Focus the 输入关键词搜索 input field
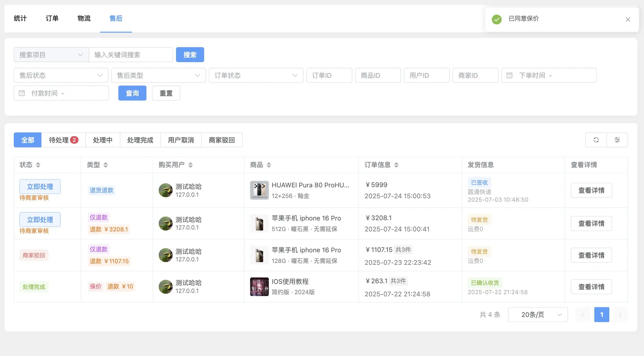This screenshot has width=644, height=356. coord(131,55)
